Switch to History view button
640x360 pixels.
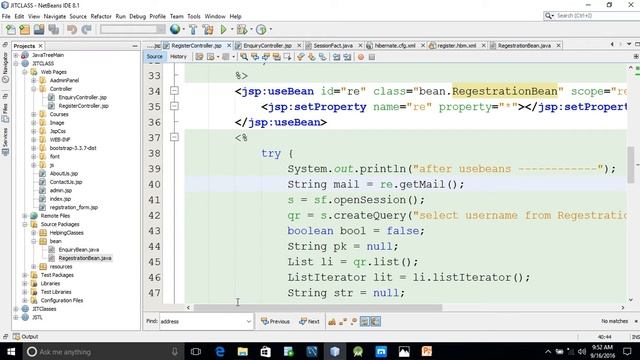pos(178,57)
